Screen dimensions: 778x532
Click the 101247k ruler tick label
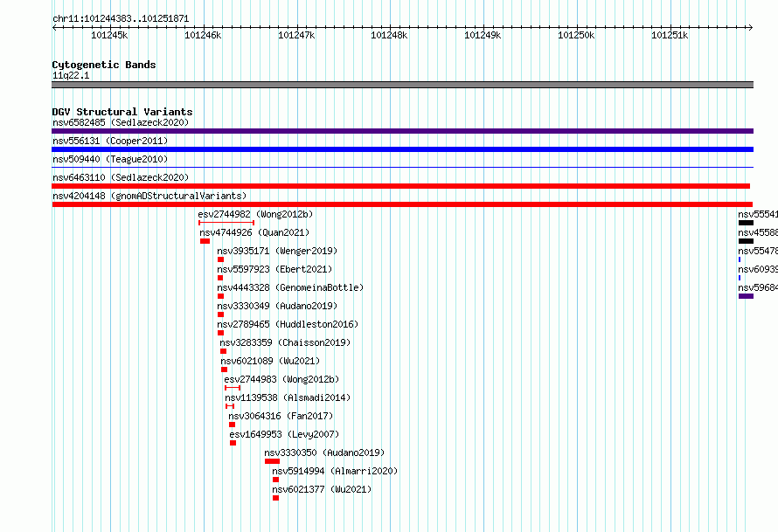point(296,35)
